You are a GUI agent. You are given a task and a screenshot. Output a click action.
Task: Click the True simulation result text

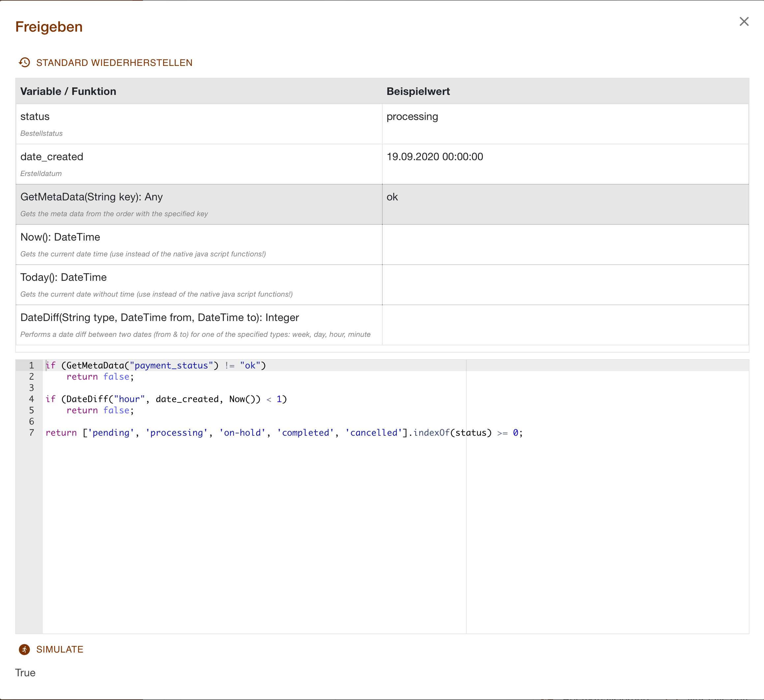point(25,673)
